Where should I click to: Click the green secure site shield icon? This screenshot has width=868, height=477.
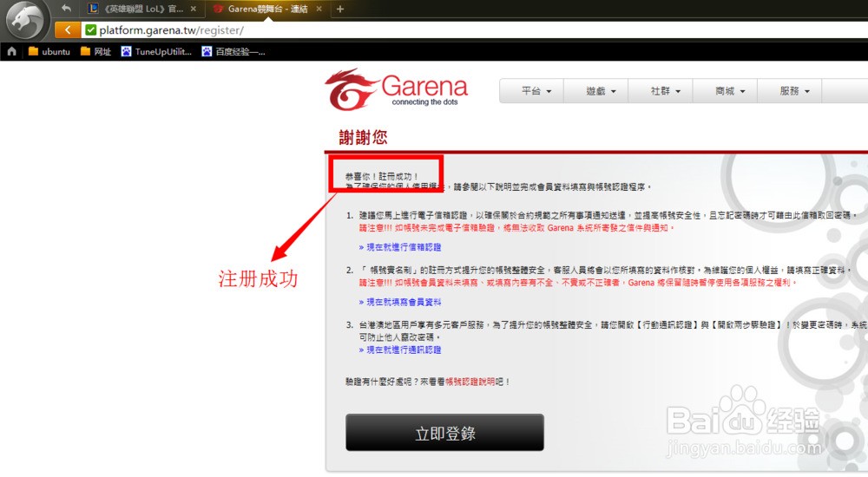[91, 29]
